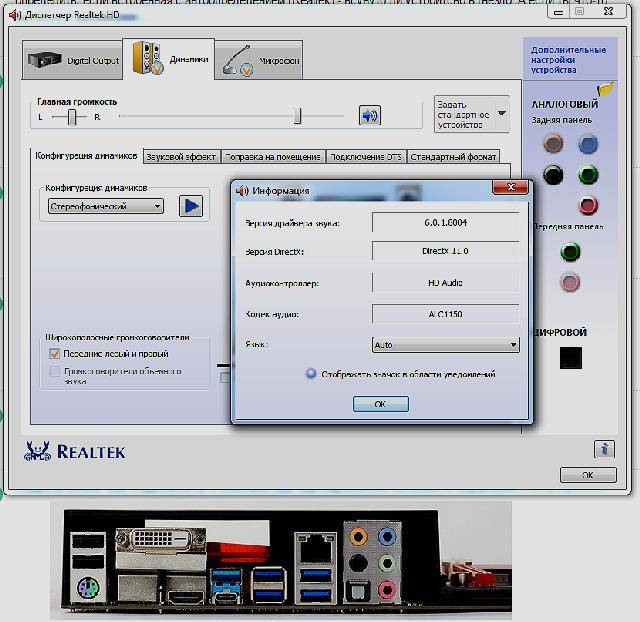
Task: Select the black rear panel jack
Action: pos(553,175)
